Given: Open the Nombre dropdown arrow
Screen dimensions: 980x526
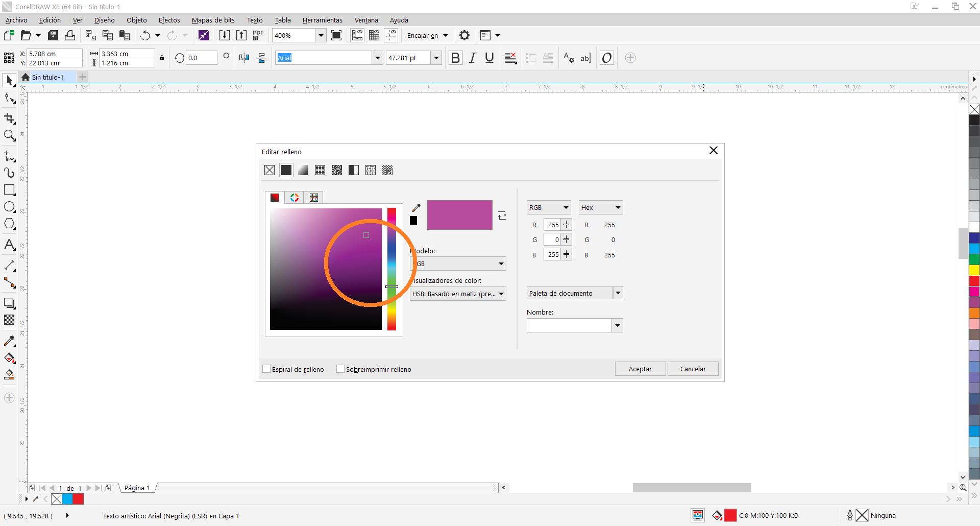Looking at the screenshot, I should tap(618, 325).
